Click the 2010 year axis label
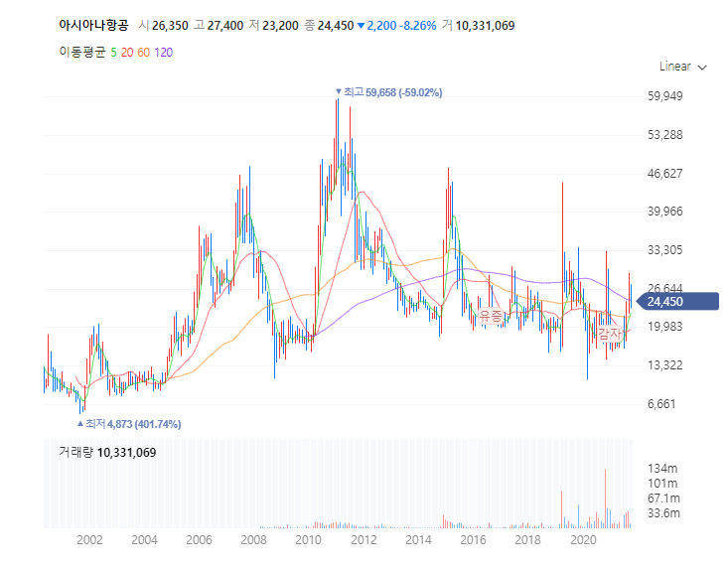The width and height of the screenshot is (728, 570). [x=309, y=540]
